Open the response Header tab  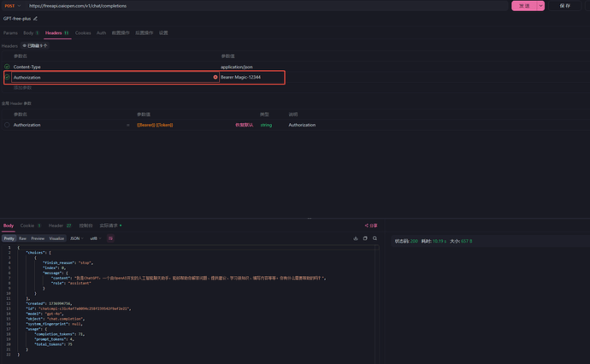pos(60,226)
